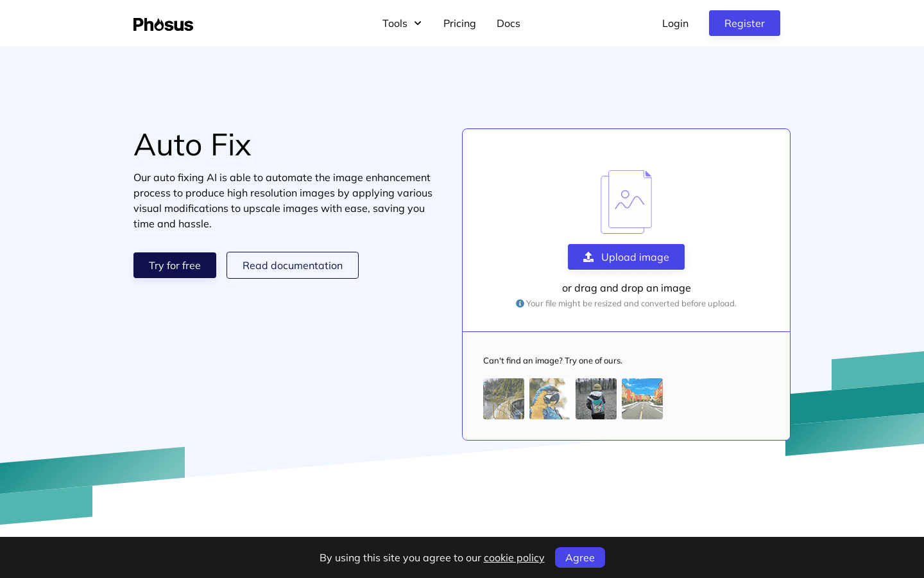Screen dimensions: 924x578
Task: Expand the Tools navigation options
Action: point(402,23)
